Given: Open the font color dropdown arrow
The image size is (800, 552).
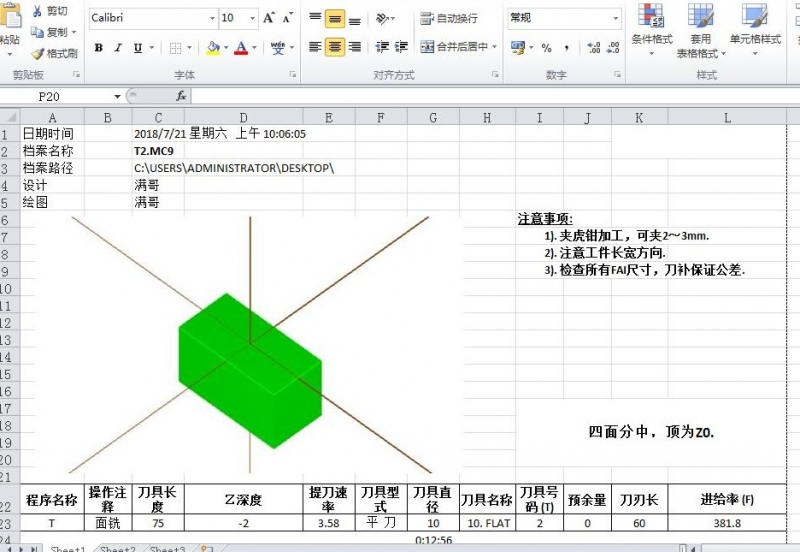Looking at the screenshot, I should 255,48.
